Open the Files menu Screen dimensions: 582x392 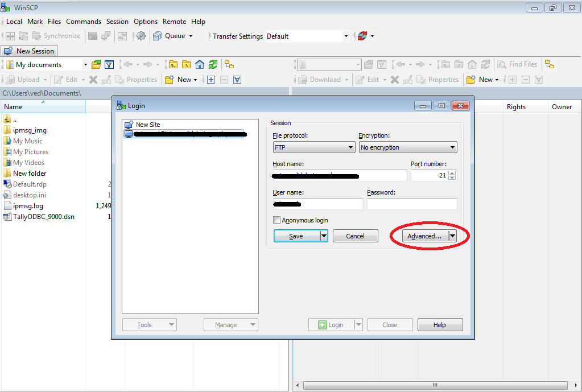click(x=54, y=22)
